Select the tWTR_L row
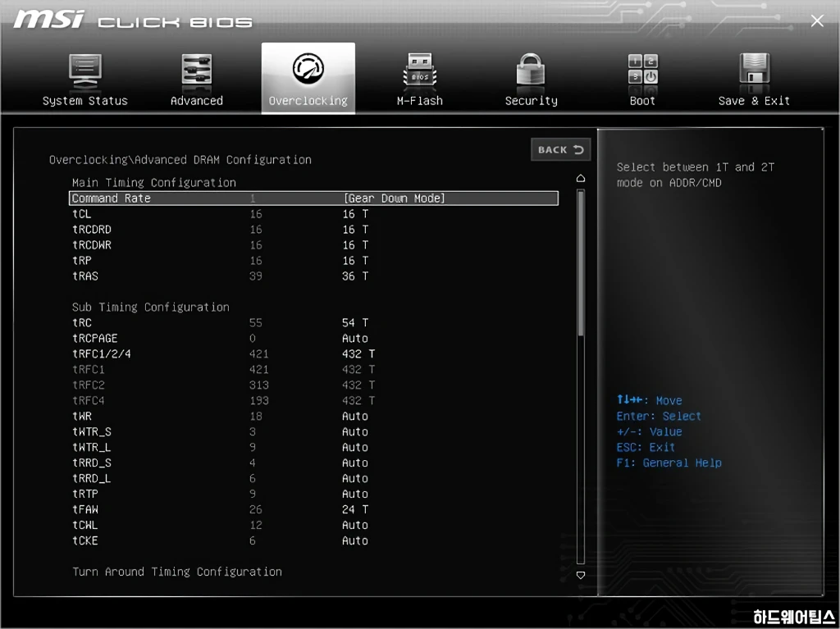Image resolution: width=840 pixels, height=629 pixels. coord(313,447)
